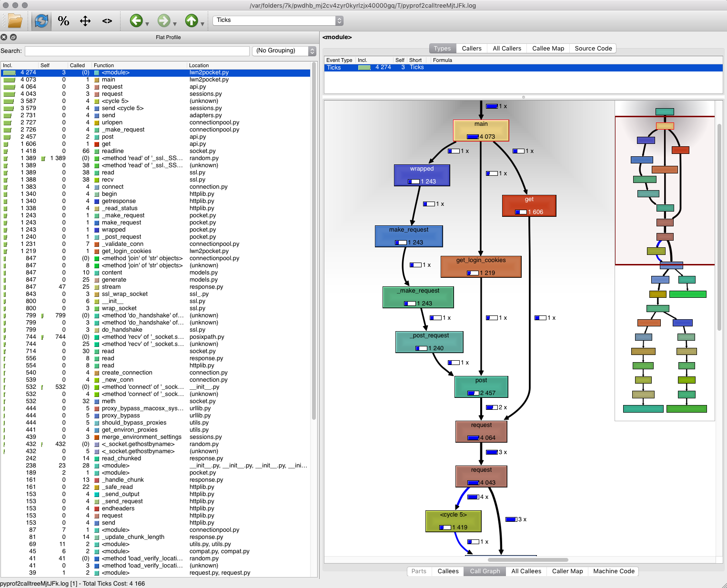Toggle the percentage relative cost display
The height and width of the screenshot is (588, 727).
(63, 20)
